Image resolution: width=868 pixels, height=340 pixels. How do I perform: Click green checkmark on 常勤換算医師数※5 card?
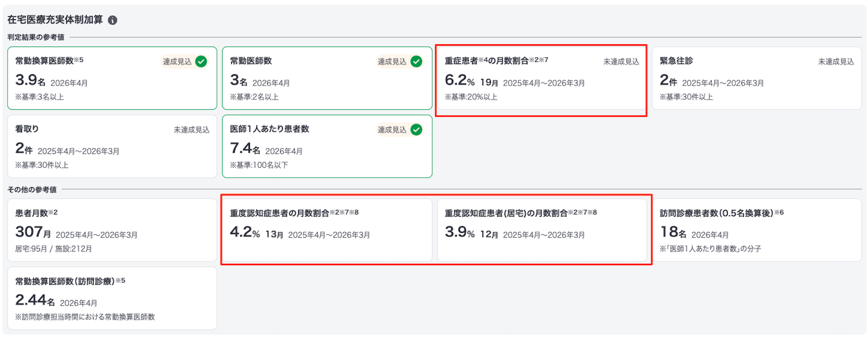(x=201, y=61)
